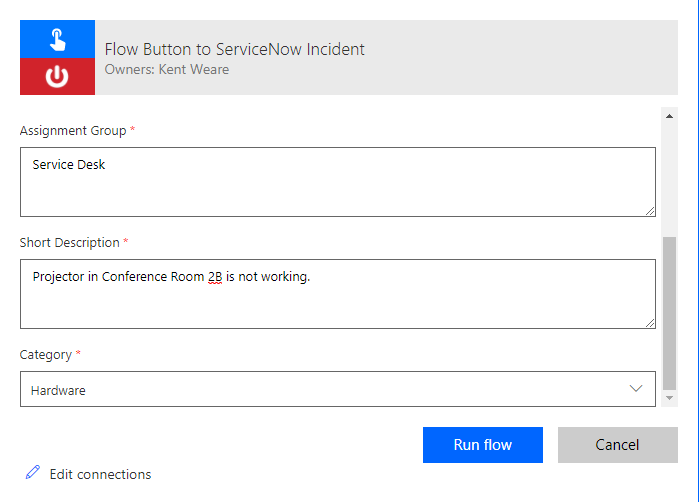Click the red ServiceNow power icon

click(57, 77)
